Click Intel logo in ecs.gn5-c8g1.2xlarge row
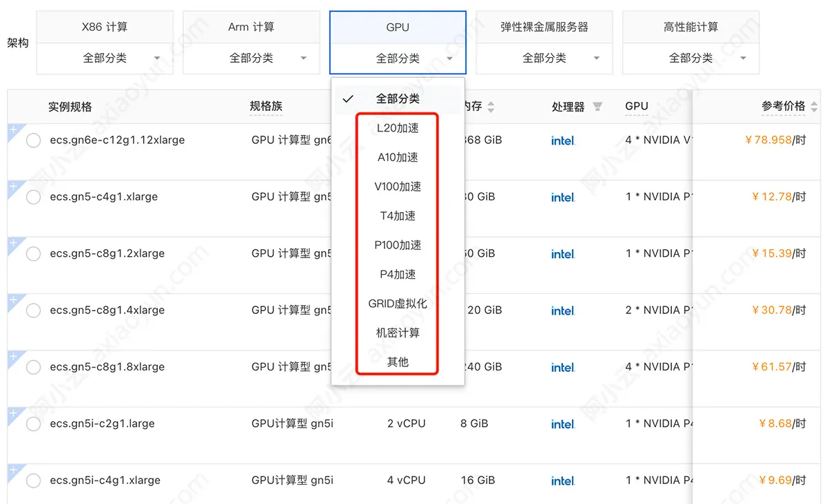This screenshot has height=504, width=827. [x=563, y=254]
